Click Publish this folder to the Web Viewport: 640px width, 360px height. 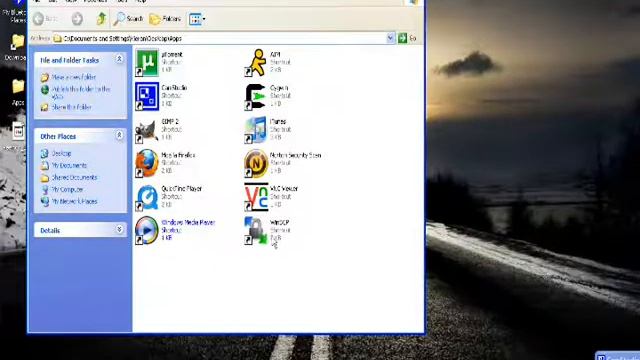[81, 92]
